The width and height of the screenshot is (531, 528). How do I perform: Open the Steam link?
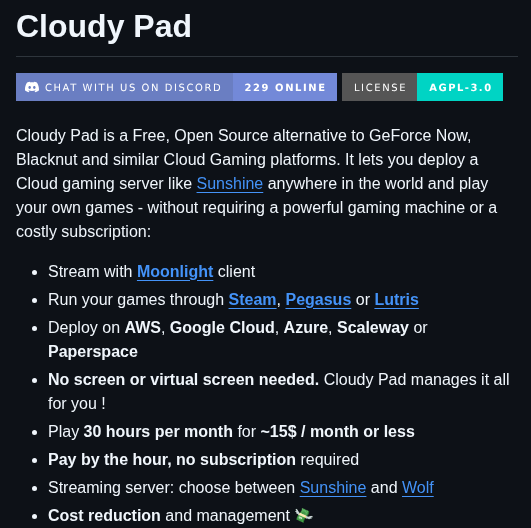coord(252,299)
